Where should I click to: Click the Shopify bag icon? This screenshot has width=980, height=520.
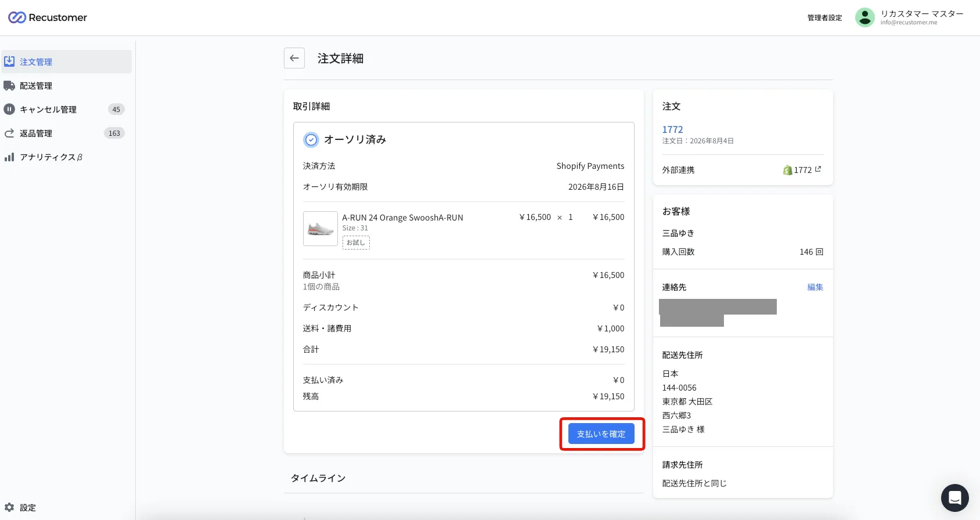[x=788, y=170]
